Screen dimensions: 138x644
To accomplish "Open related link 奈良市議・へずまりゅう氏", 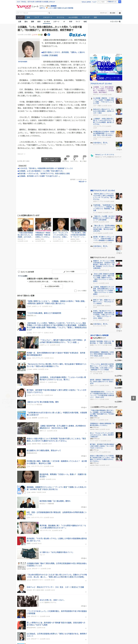I will pos(44,173).
